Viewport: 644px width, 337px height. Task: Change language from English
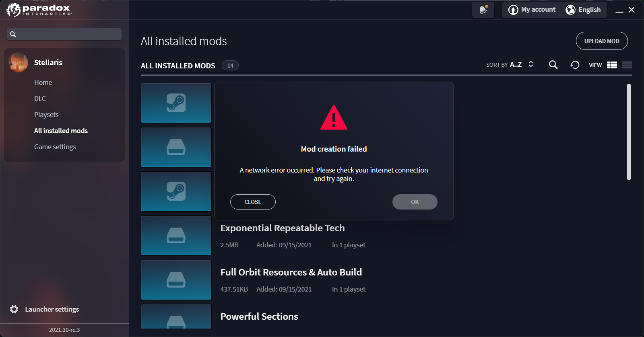tap(583, 10)
